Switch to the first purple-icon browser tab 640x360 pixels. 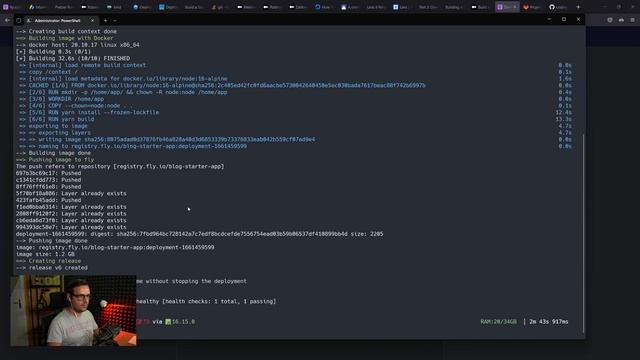(x=12, y=7)
